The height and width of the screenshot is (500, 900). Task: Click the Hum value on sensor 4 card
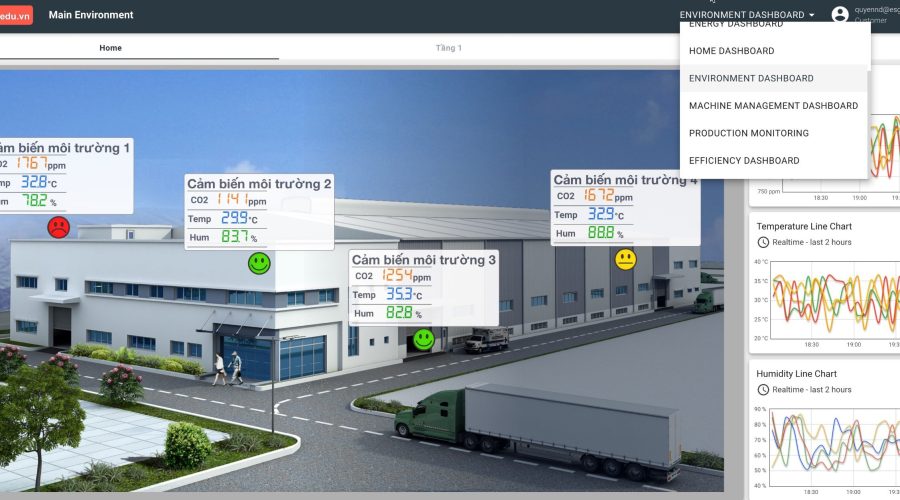click(600, 233)
